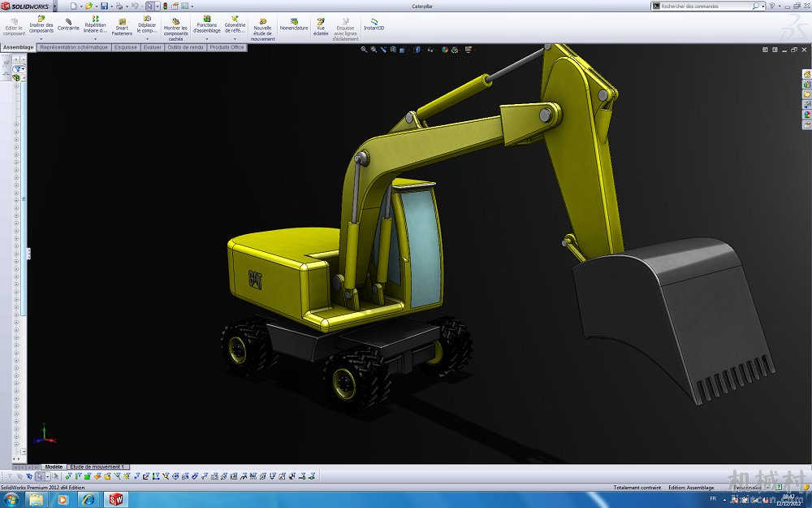Image resolution: width=812 pixels, height=508 pixels.
Task: Click the Géométrie de référence tool
Action: pos(235,24)
